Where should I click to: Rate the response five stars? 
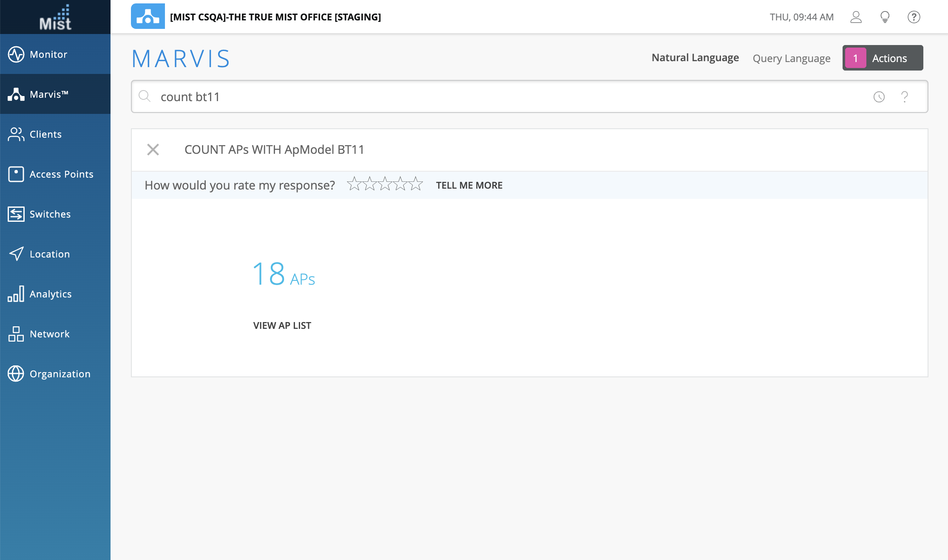click(415, 184)
